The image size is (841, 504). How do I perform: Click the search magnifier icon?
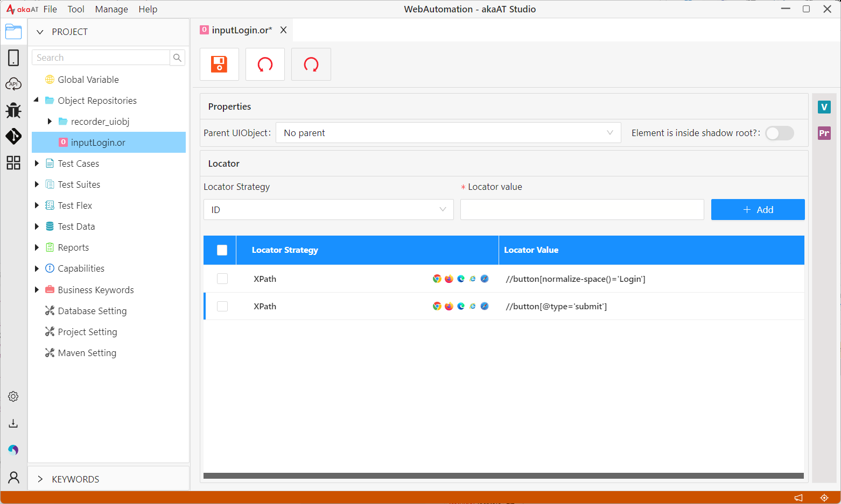(x=177, y=58)
